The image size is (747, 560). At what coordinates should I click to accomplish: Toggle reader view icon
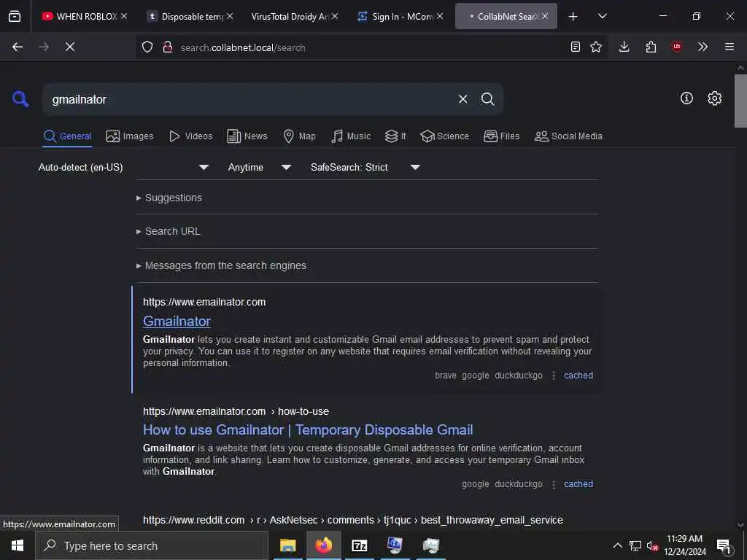575,47
